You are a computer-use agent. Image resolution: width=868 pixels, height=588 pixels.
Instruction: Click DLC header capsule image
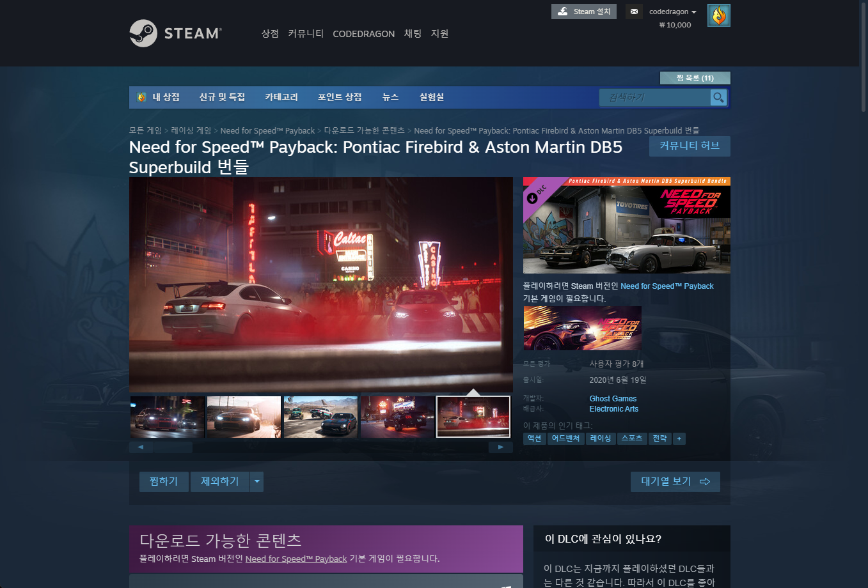[x=627, y=226]
